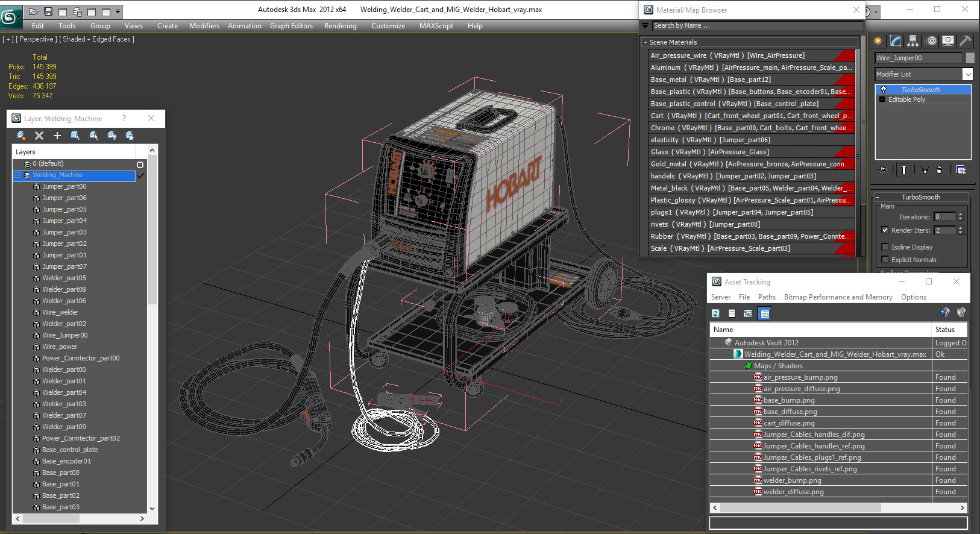The width and height of the screenshot is (980, 534).
Task: Click the object color swatch beside Wire_Jumper00
Action: 970,58
